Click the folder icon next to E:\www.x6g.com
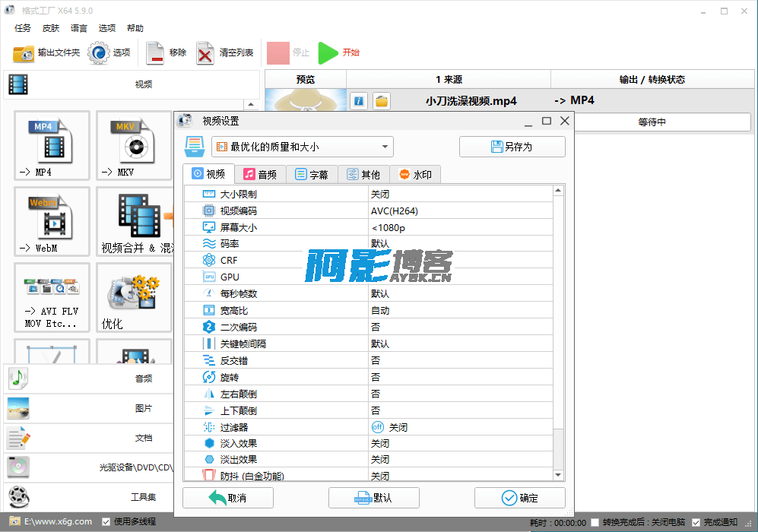Image resolution: width=758 pixels, height=532 pixels. tap(14, 521)
